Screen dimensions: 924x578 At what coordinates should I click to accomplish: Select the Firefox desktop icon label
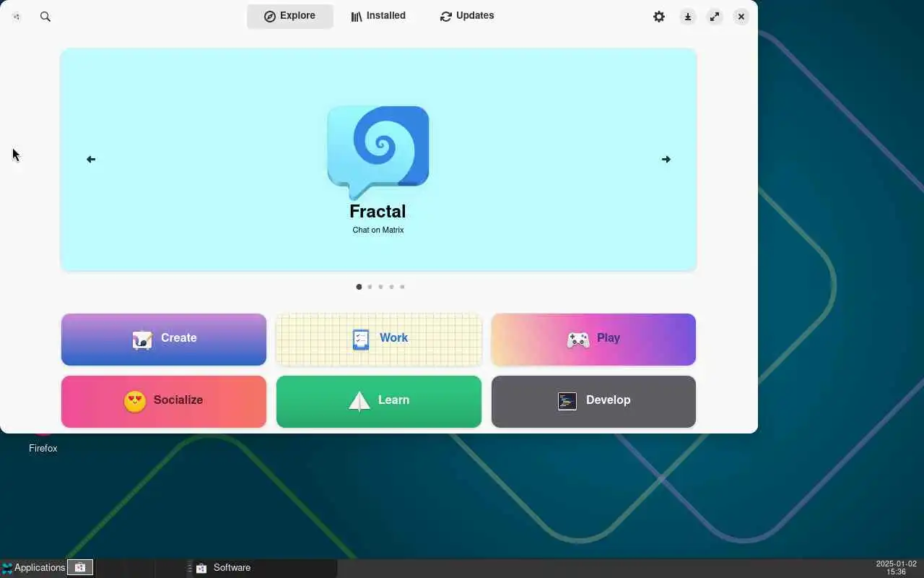point(43,448)
